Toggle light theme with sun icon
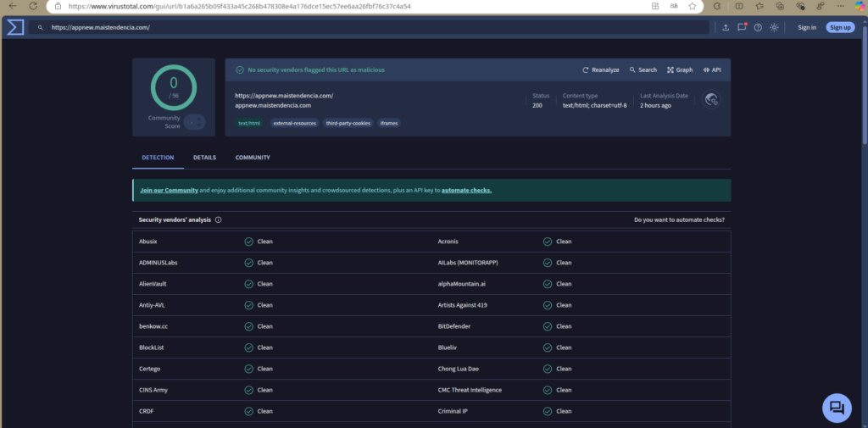Screen dimensions: 868x428 click(x=774, y=27)
